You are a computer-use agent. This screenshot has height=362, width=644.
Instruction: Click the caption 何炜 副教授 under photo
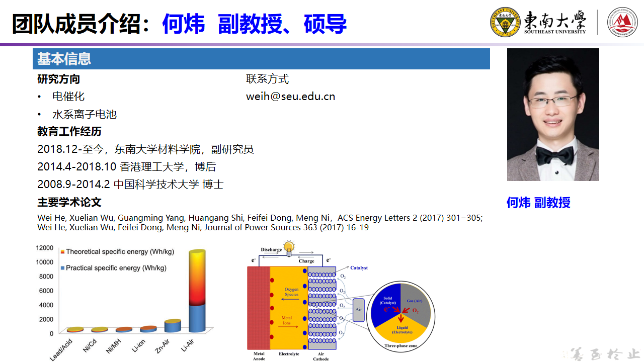[x=538, y=203]
